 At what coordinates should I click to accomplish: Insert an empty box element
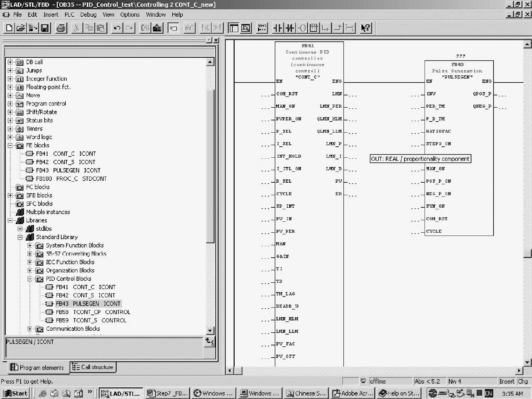(314, 28)
